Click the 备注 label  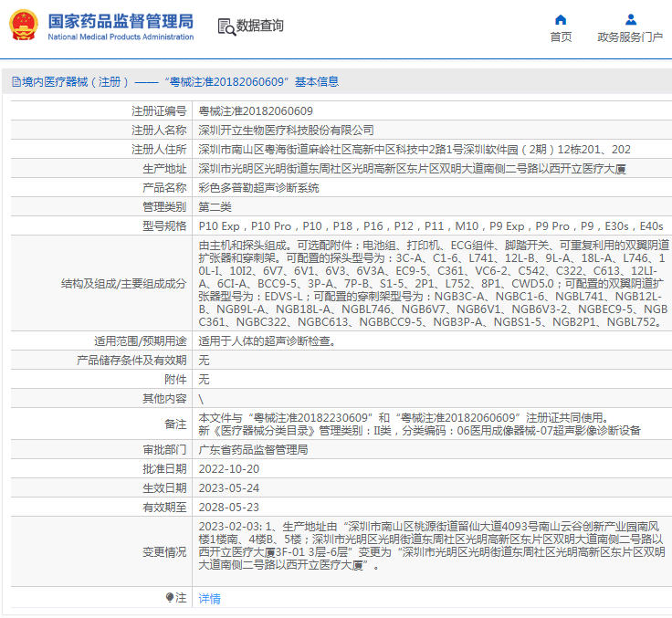pos(175,424)
